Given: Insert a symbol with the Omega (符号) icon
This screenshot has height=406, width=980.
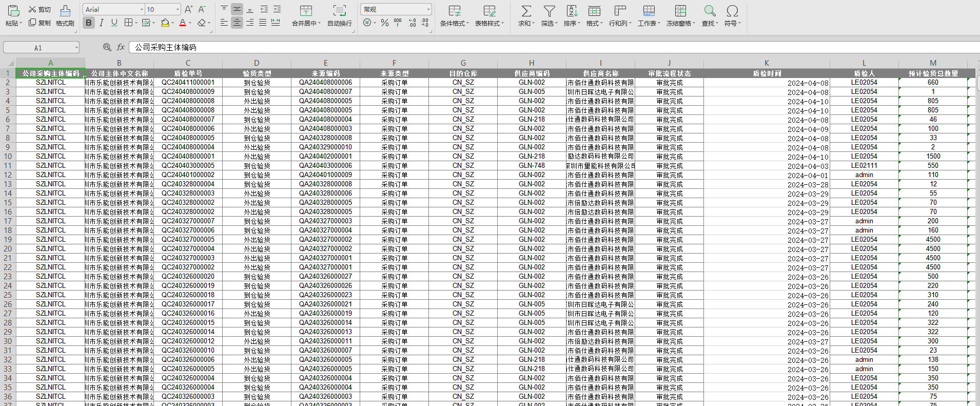Looking at the screenshot, I should 732,11.
